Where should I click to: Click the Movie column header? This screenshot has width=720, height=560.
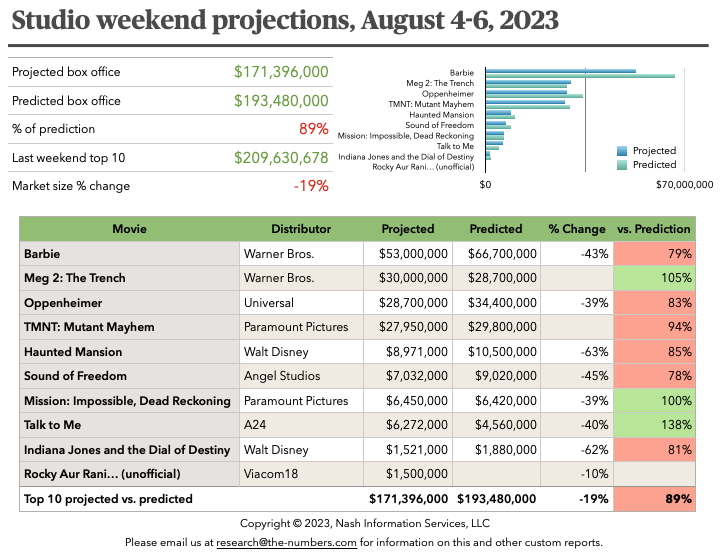pos(129,229)
